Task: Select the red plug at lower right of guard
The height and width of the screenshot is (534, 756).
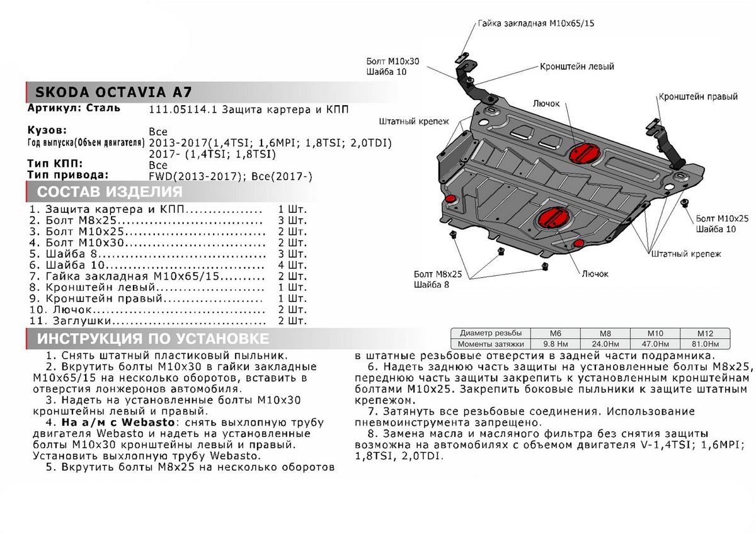Action: pyautogui.click(x=578, y=244)
